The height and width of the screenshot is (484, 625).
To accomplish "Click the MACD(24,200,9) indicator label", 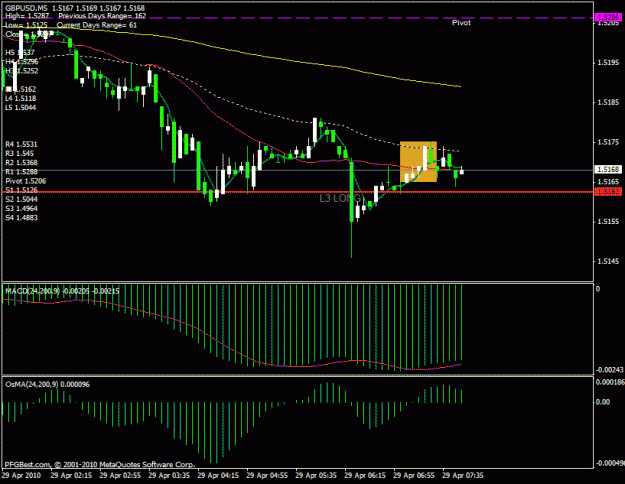I will click(x=62, y=291).
